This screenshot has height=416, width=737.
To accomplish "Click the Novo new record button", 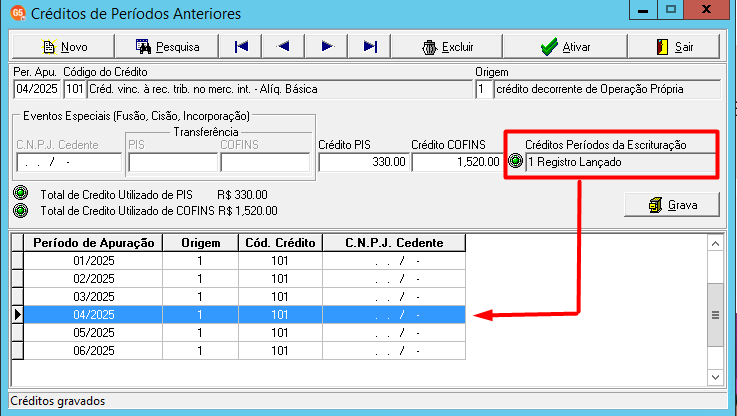I will click(63, 47).
